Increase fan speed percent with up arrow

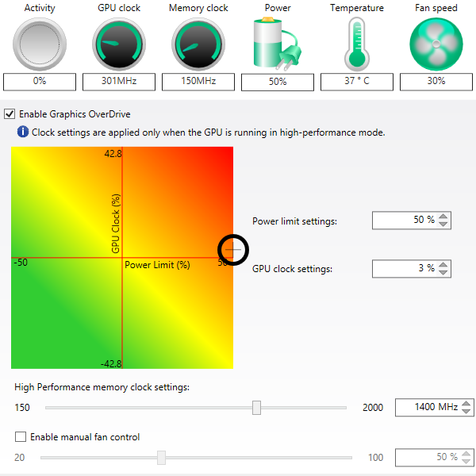coord(466,454)
